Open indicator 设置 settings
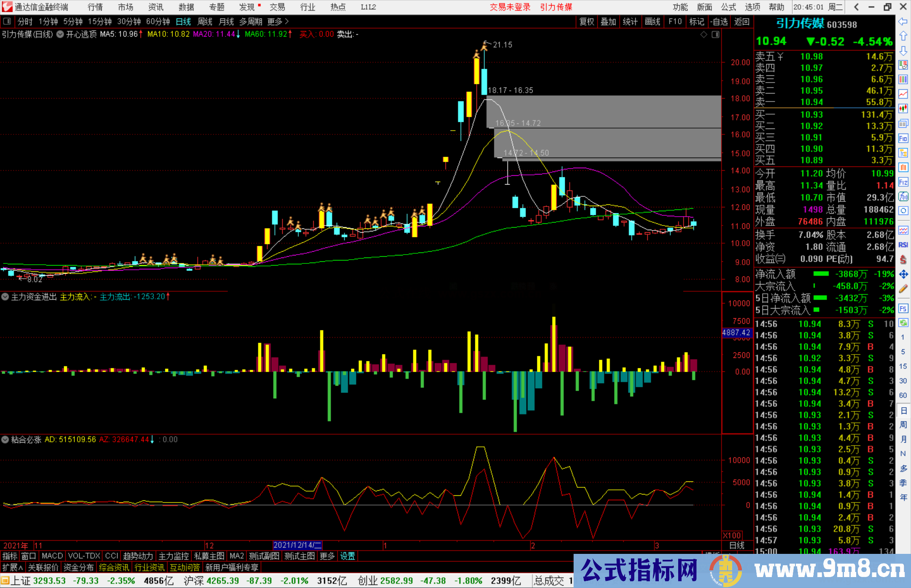 tap(347, 556)
